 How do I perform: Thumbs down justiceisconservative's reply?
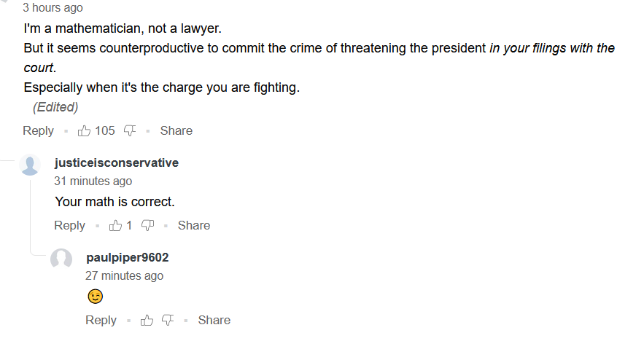(147, 226)
